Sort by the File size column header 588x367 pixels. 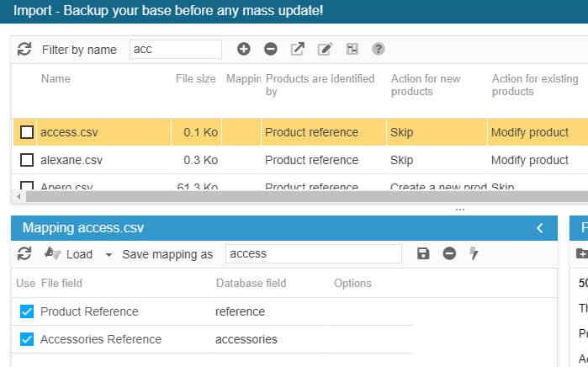(195, 79)
